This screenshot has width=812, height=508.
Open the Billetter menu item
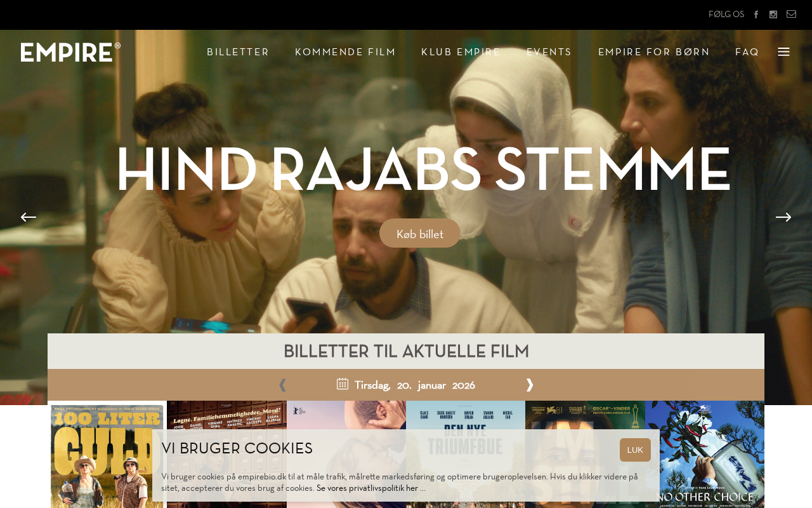tap(238, 52)
